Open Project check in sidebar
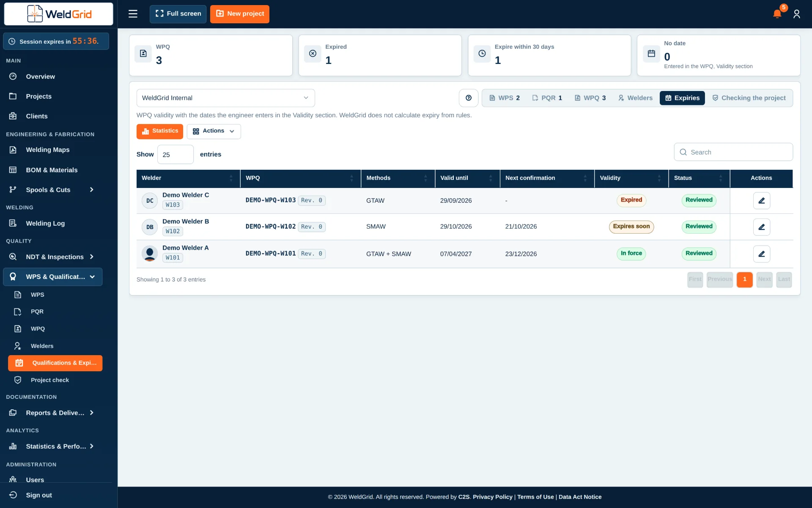This screenshot has width=812, height=508. tap(49, 380)
